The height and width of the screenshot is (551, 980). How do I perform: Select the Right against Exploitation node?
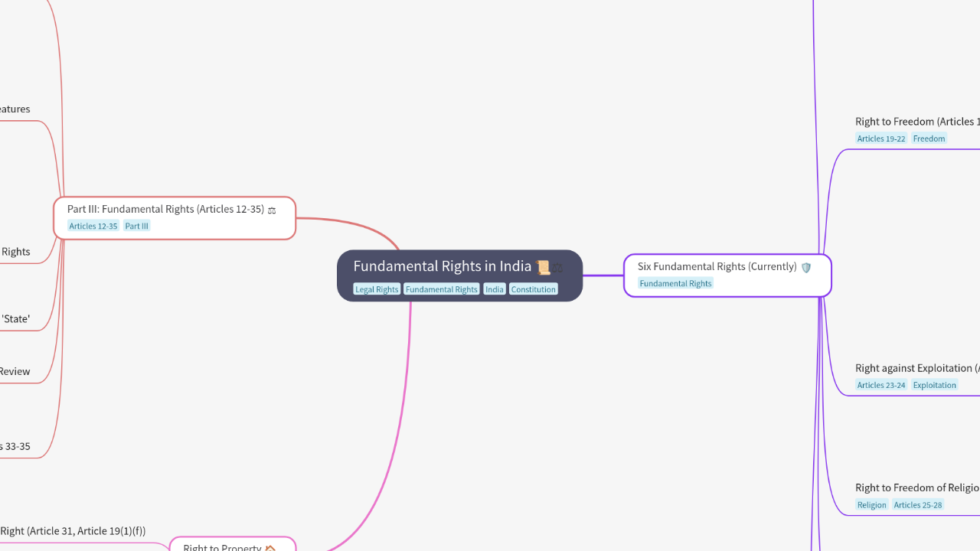[917, 368]
